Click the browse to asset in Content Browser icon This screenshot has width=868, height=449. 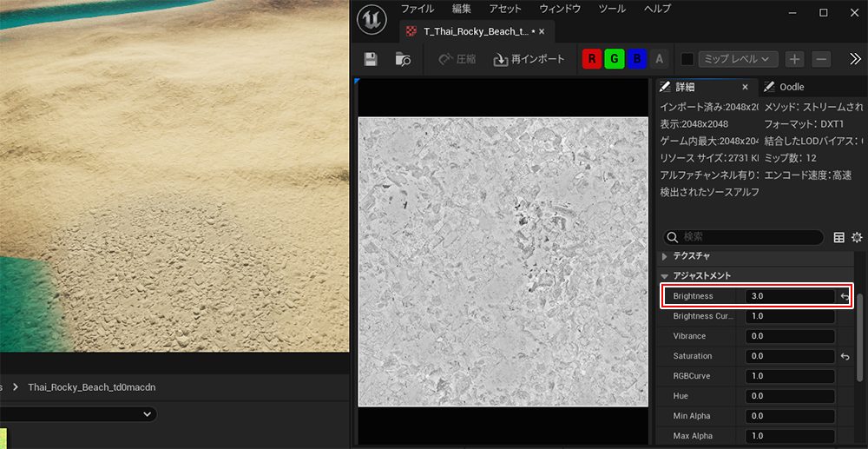pos(402,59)
